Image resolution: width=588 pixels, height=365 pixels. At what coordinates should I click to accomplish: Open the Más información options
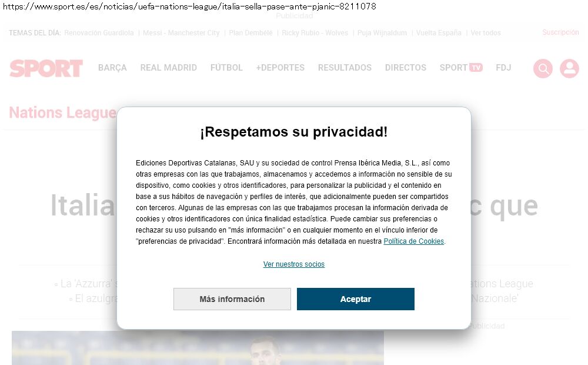[x=232, y=299]
